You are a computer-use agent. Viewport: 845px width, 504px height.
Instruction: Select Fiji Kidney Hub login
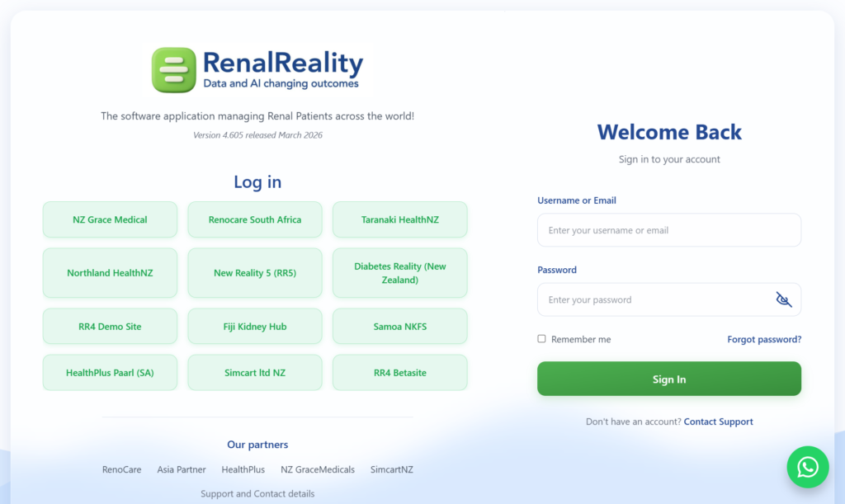[x=255, y=327]
